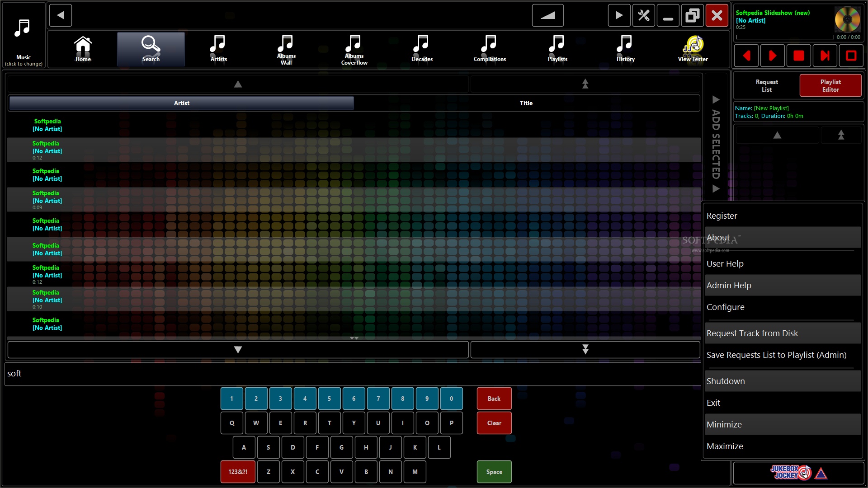Open the View Tester icon
Viewport: 868px width, 488px height.
(693, 49)
